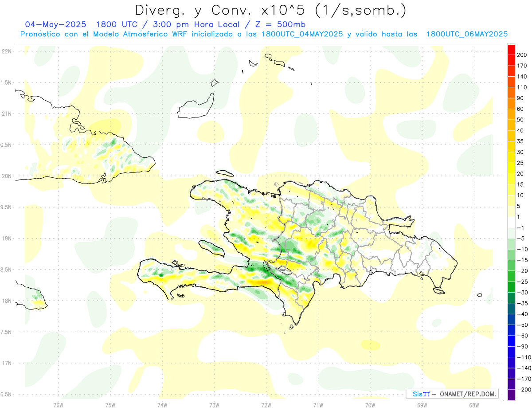Image resolution: width=532 pixels, height=411 pixels.
Task: Click the latitude label "17N"
Action: click(x=7, y=363)
